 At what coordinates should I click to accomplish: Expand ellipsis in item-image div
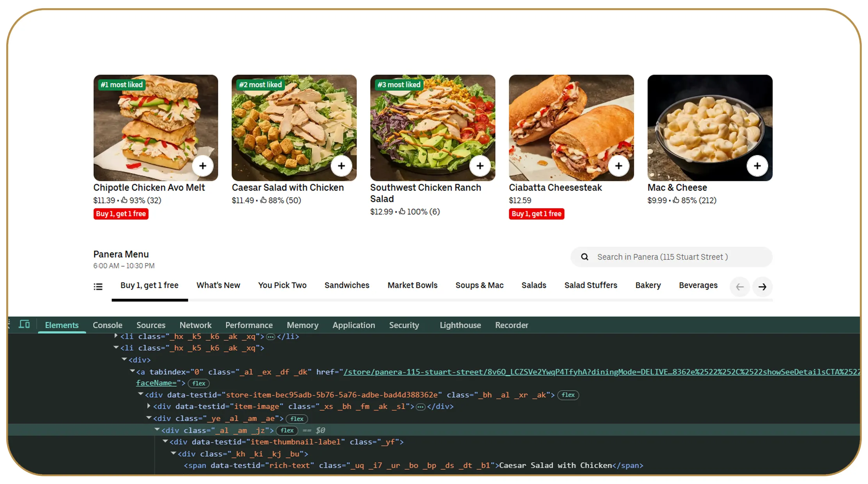[421, 407]
